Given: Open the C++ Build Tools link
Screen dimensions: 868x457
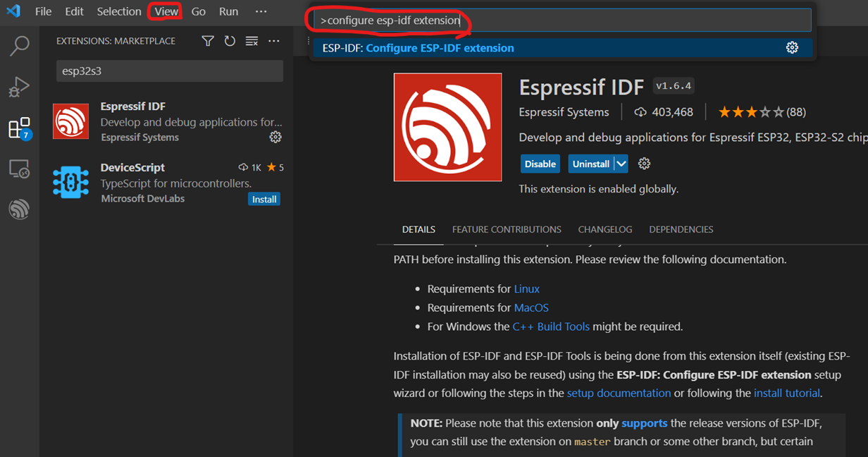Looking at the screenshot, I should [551, 327].
